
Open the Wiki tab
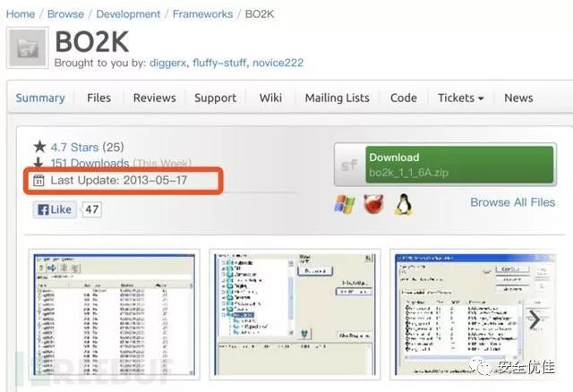[x=270, y=98]
